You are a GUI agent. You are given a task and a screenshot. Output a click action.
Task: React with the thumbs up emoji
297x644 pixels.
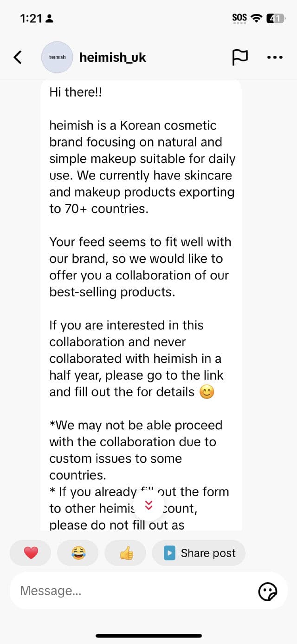tap(126, 553)
